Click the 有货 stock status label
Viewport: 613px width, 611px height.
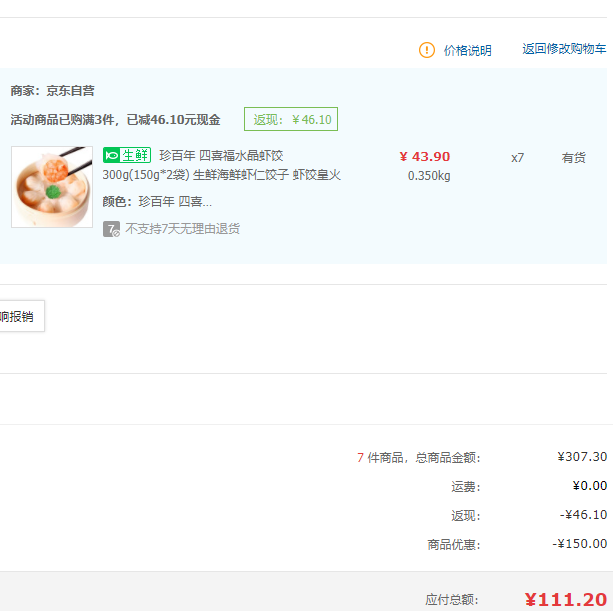tap(574, 158)
